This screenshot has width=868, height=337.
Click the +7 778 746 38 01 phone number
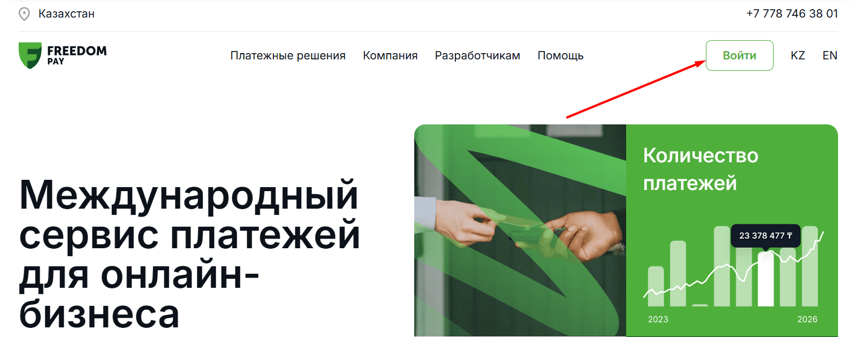[x=792, y=14]
